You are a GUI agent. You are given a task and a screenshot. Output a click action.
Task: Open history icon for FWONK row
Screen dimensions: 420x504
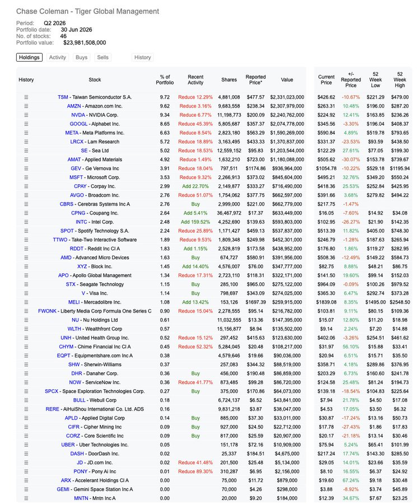[26, 311]
